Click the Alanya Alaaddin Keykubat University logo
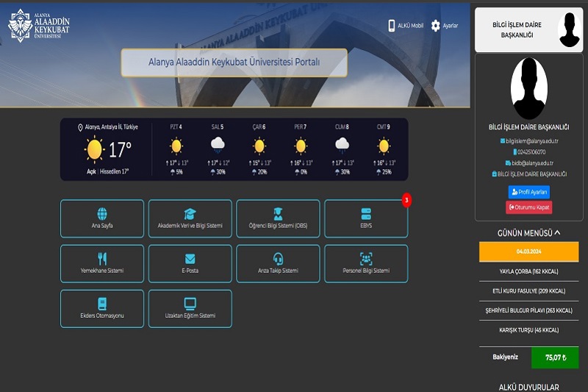This screenshot has height=392, width=588. click(39, 26)
